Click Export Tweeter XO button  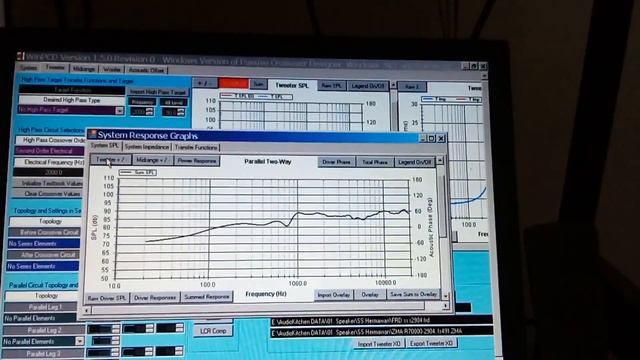pyautogui.click(x=431, y=343)
